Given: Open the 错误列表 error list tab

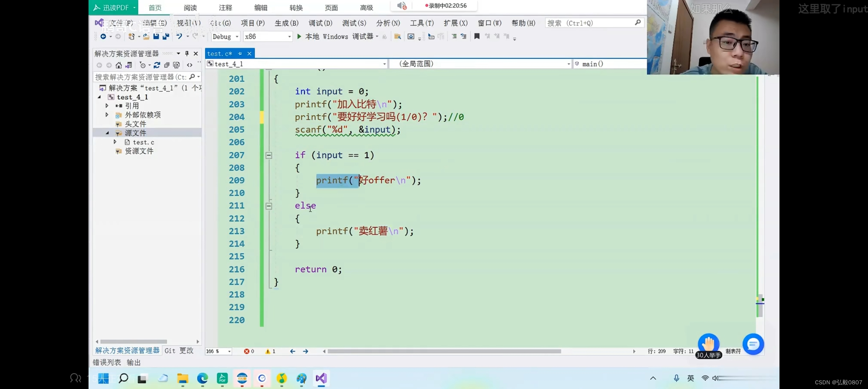Looking at the screenshot, I should (107, 362).
